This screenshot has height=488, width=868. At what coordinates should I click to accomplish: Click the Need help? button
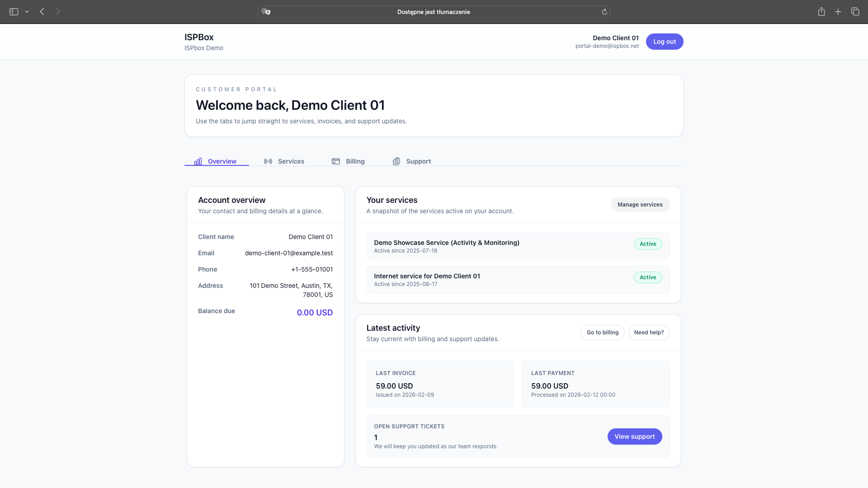(x=649, y=332)
